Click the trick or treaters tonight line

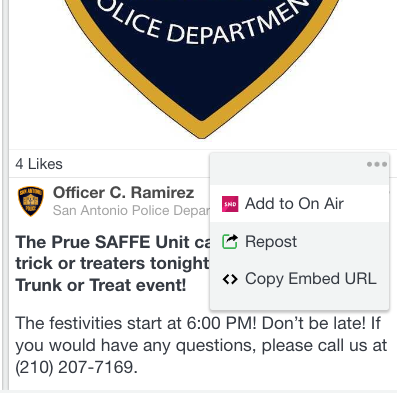pyautogui.click(x=112, y=263)
